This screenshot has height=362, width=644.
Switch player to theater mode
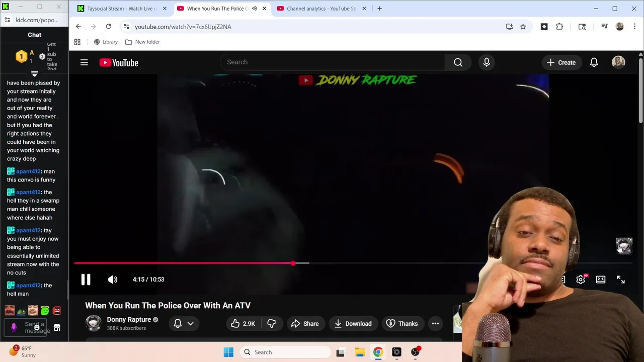[601, 280]
